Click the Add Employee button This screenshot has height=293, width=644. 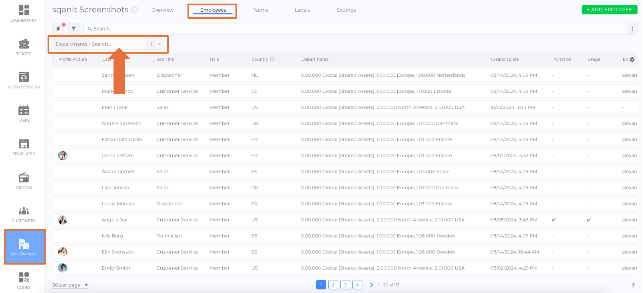pos(609,10)
